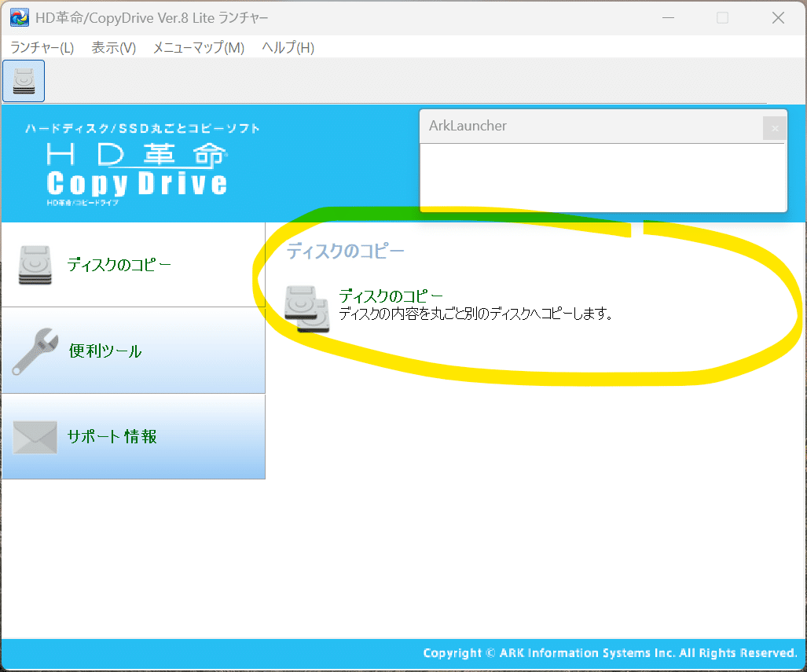Select 便利ツール in the sidebar
The image size is (807, 672).
tap(105, 351)
